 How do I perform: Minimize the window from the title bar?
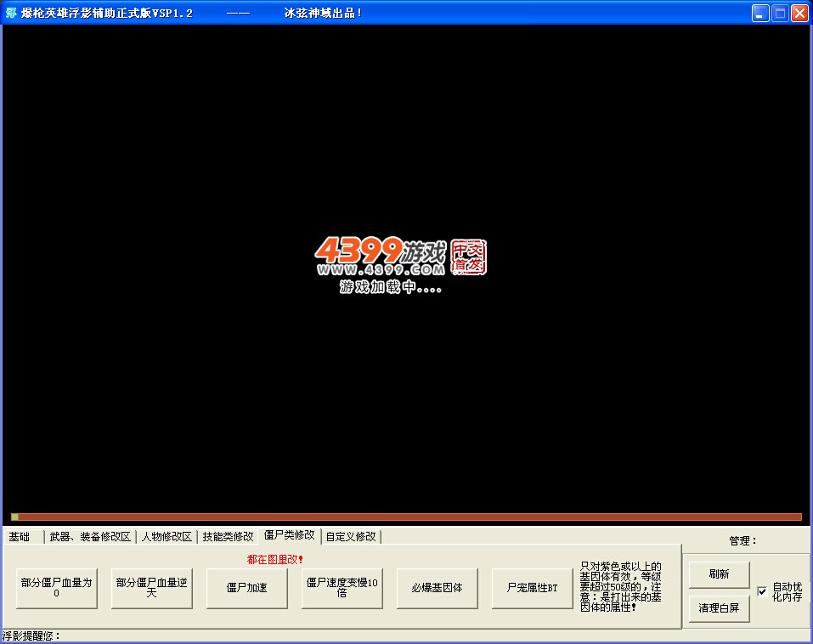point(760,13)
